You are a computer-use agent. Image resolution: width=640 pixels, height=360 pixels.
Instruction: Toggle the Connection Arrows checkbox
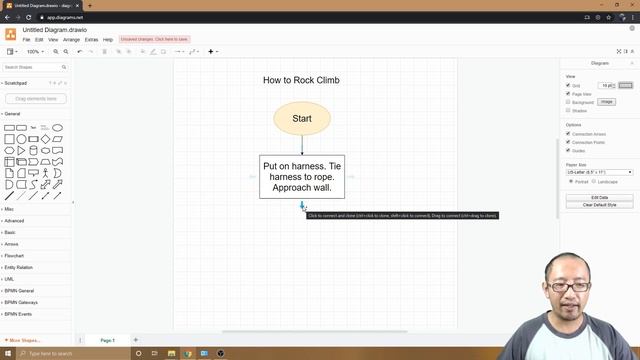tap(568, 133)
